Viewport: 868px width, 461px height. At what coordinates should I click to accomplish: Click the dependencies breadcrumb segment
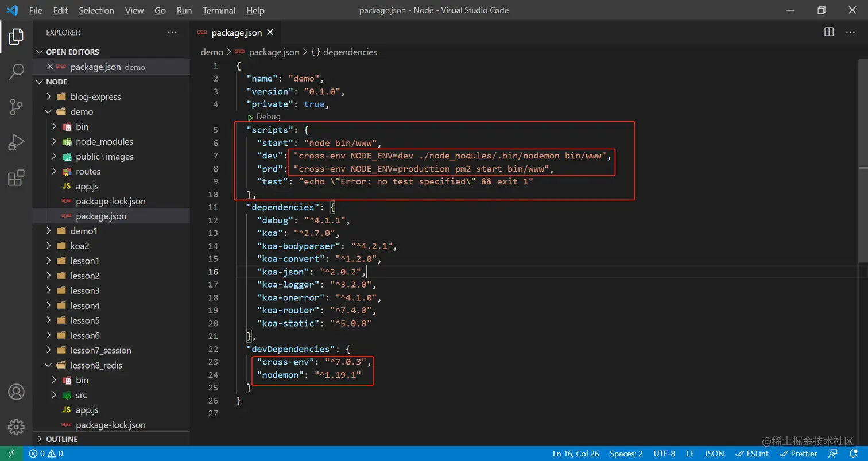point(344,52)
